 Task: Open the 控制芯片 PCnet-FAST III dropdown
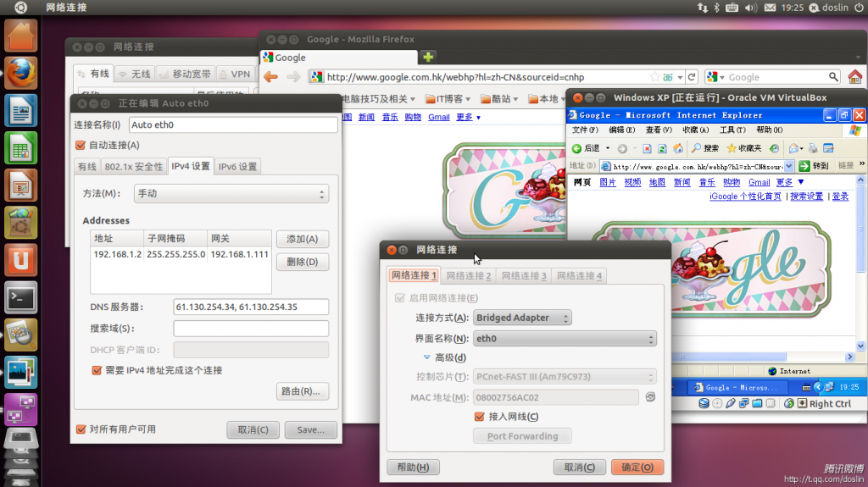coord(565,376)
